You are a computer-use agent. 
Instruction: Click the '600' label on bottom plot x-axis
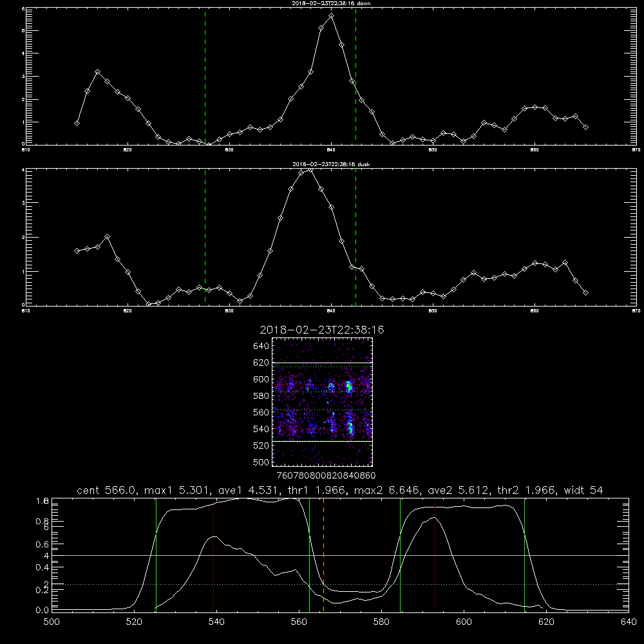click(464, 622)
